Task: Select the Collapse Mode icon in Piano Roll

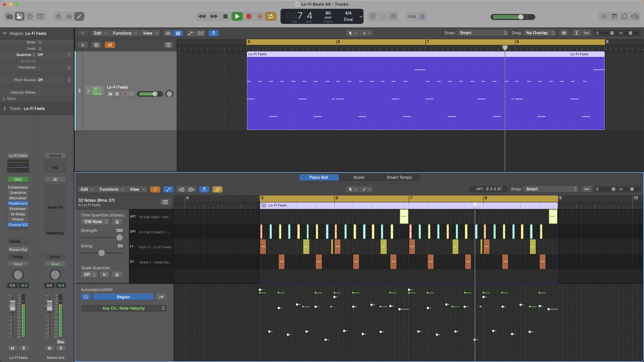Action: click(155, 189)
